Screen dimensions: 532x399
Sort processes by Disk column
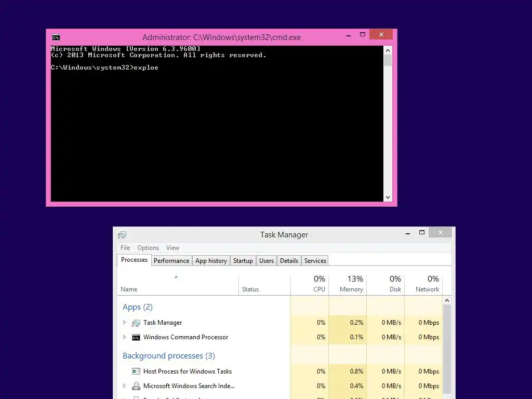[x=386, y=284]
